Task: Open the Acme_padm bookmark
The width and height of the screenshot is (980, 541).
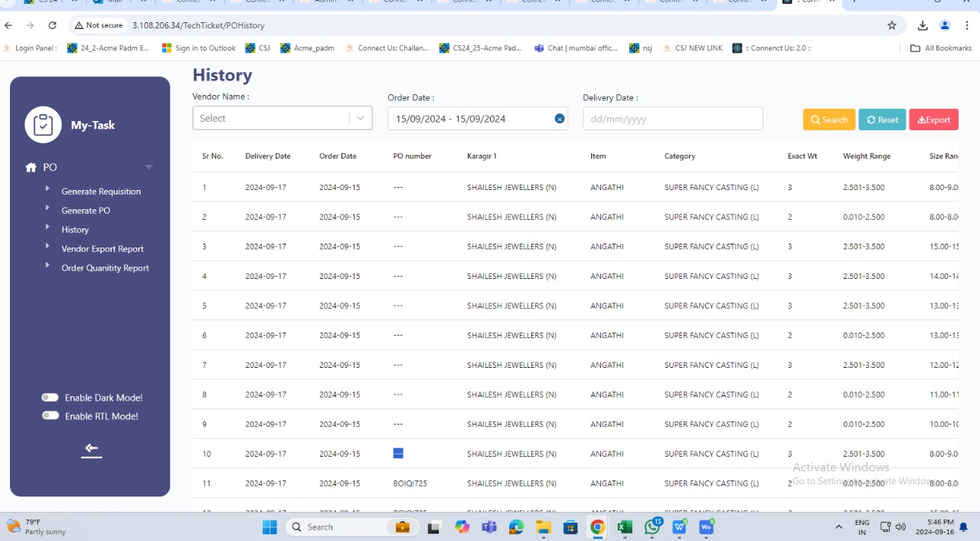Action: point(308,48)
